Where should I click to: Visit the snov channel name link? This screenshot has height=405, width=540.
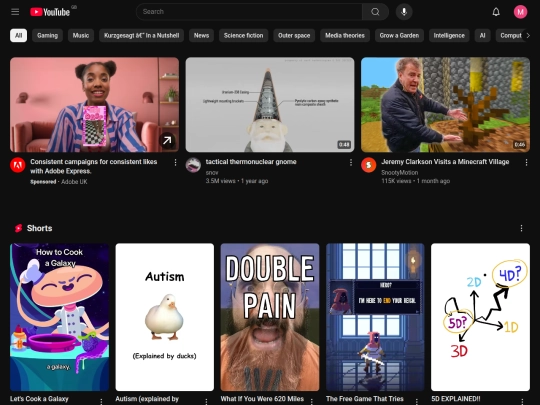pos(212,173)
